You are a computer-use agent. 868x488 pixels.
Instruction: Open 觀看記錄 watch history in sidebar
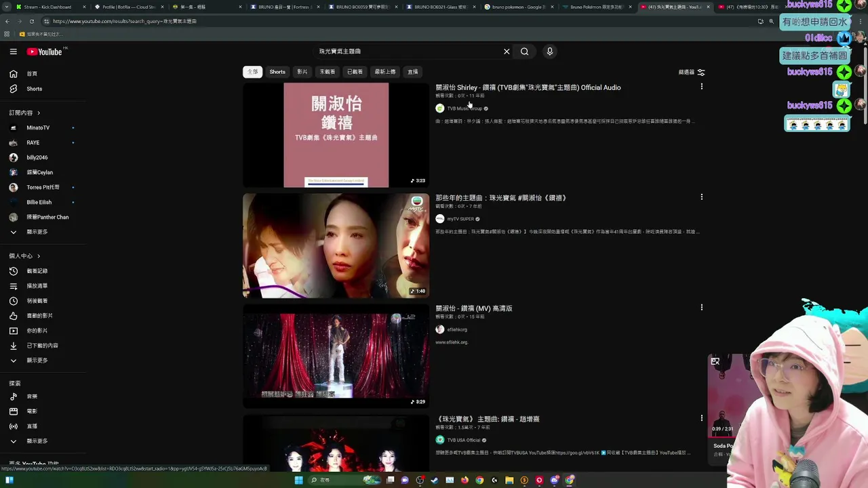28,271
